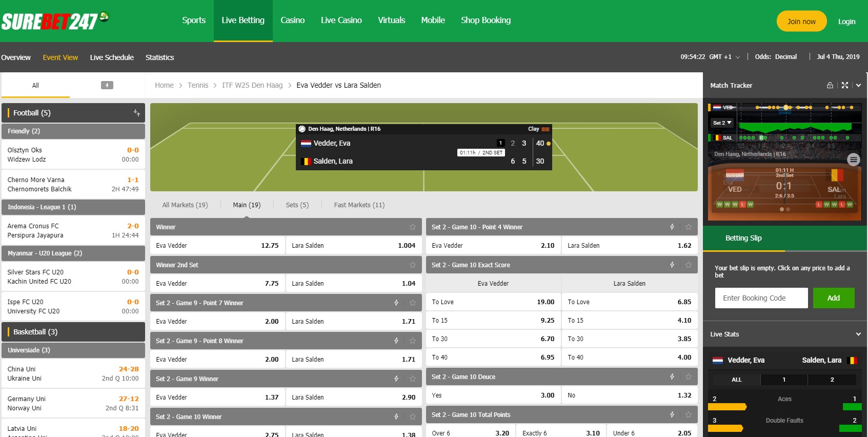Go to the Tennis breadcrumb
The height and width of the screenshot is (437, 868).
[x=198, y=85]
